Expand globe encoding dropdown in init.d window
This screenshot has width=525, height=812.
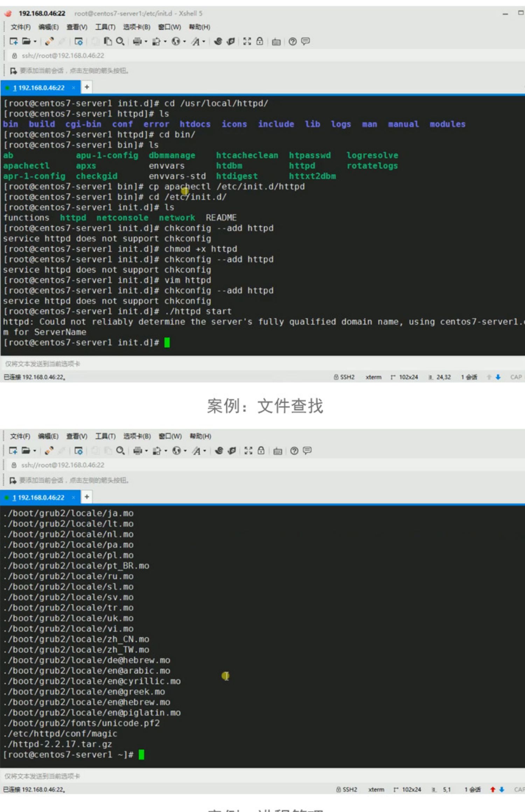pos(184,42)
